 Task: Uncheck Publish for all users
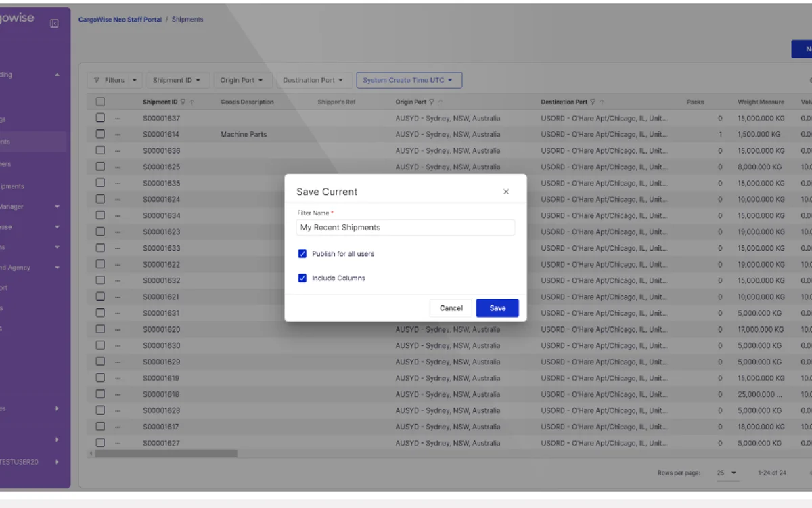[x=302, y=254]
